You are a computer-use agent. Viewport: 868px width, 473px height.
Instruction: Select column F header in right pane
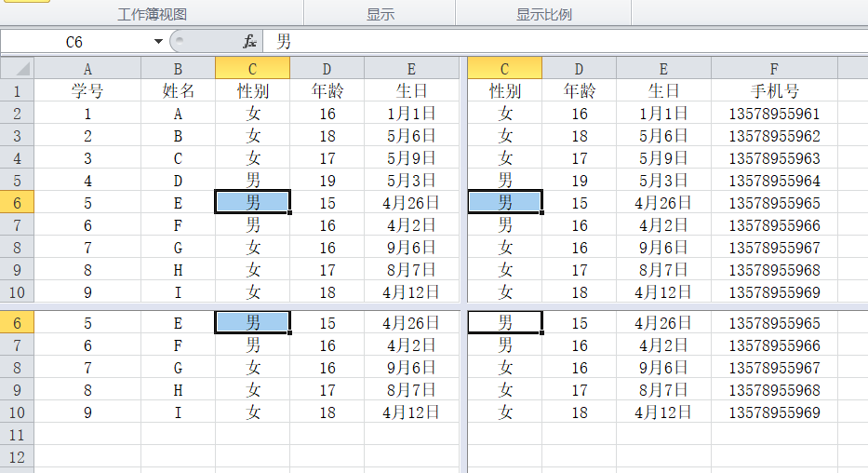(774, 69)
